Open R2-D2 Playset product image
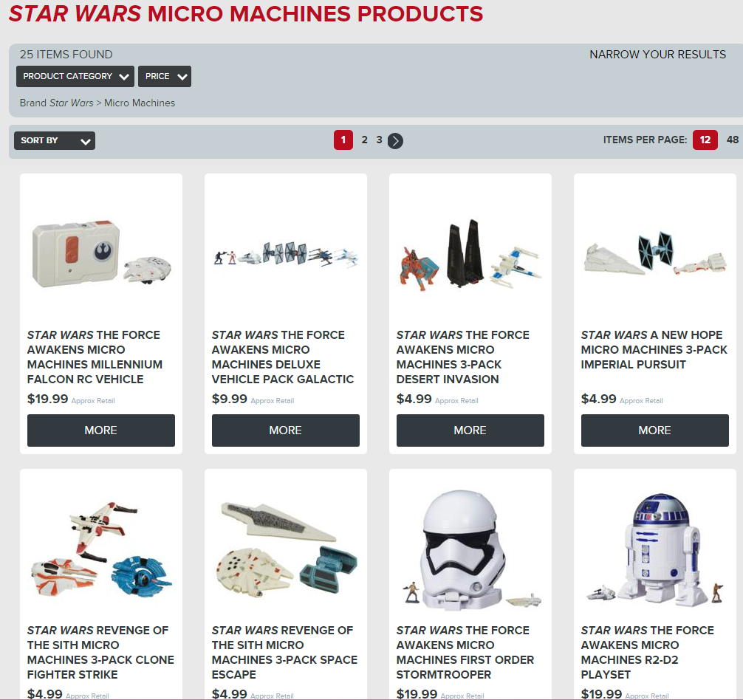 pos(655,549)
